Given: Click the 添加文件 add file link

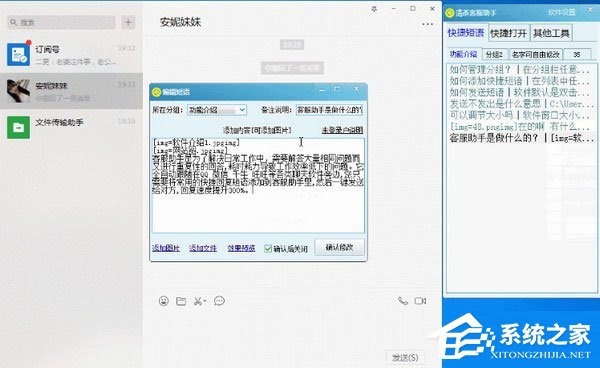Looking at the screenshot, I should coord(203,248).
